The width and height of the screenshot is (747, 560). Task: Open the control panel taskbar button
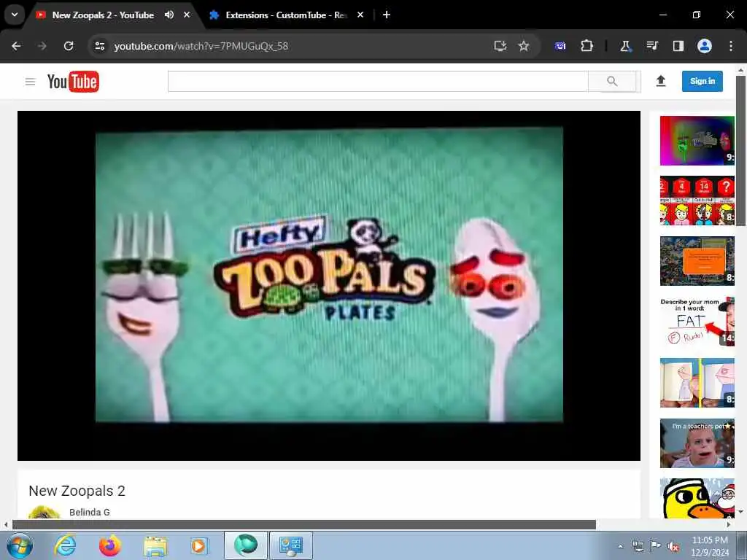click(291, 545)
